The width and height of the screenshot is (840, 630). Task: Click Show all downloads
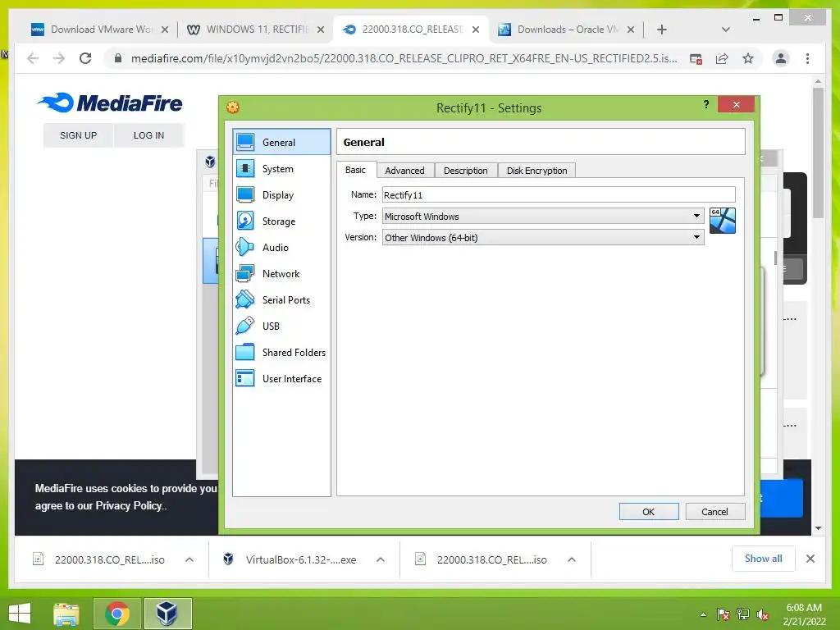[763, 559]
